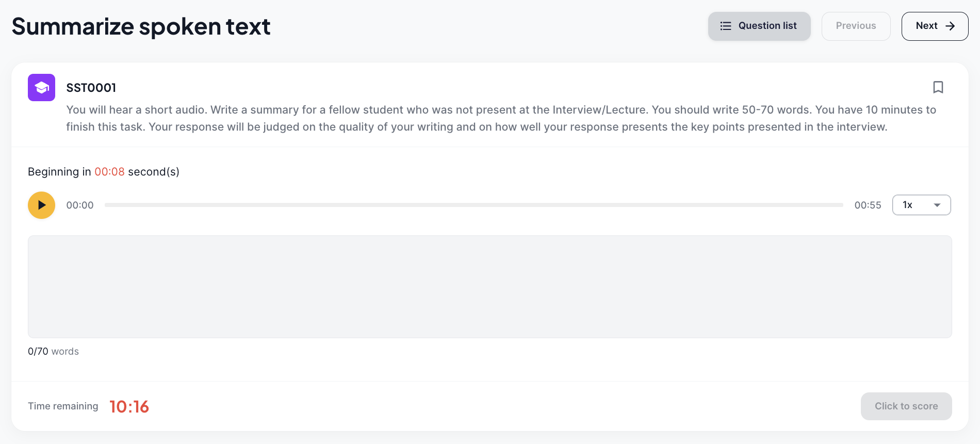Click the SST0001 question title
The width and height of the screenshot is (980, 444).
91,88
